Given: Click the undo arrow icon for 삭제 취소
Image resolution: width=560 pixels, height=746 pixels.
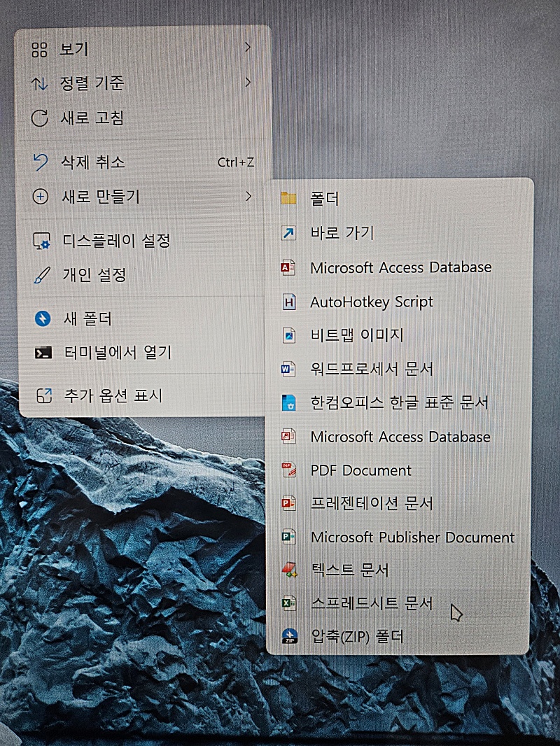Looking at the screenshot, I should tap(41, 162).
